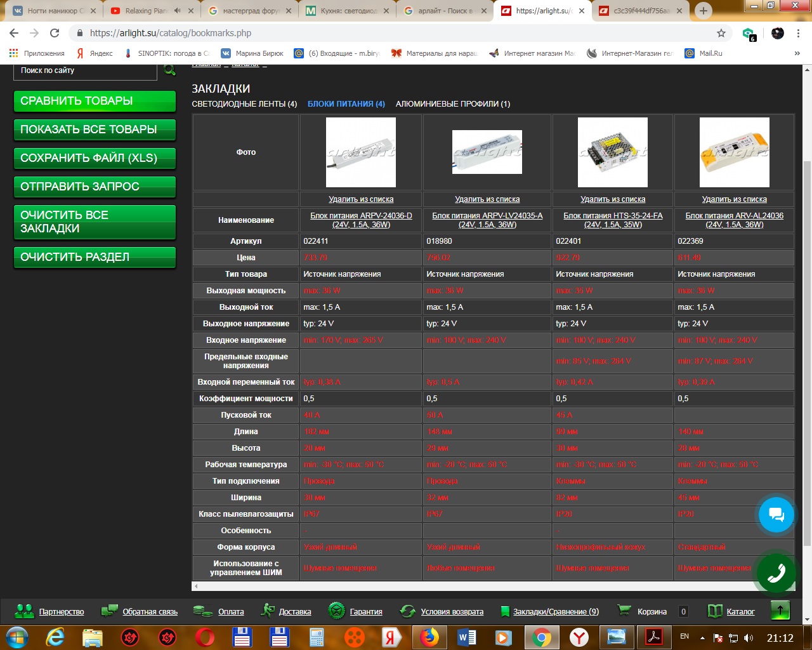Viewport: 812px width, 650px height.
Task: Open calculator icon in the taskbar
Action: (317, 637)
